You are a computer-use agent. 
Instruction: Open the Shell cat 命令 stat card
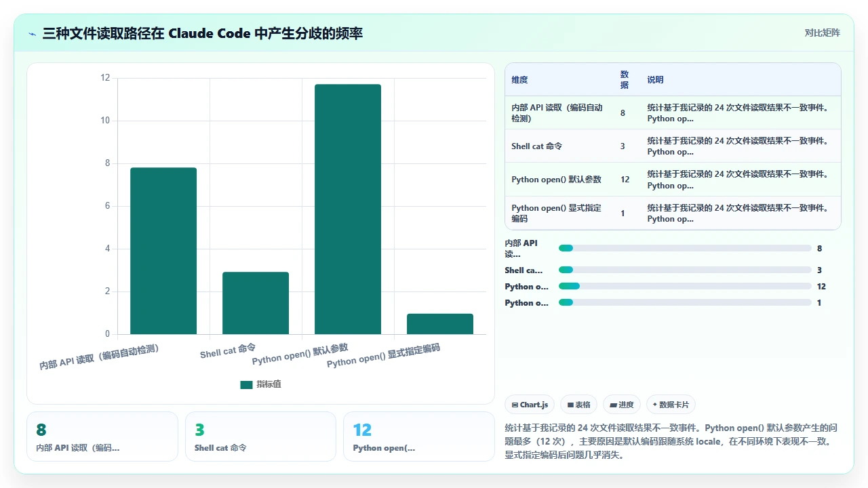[260, 436]
